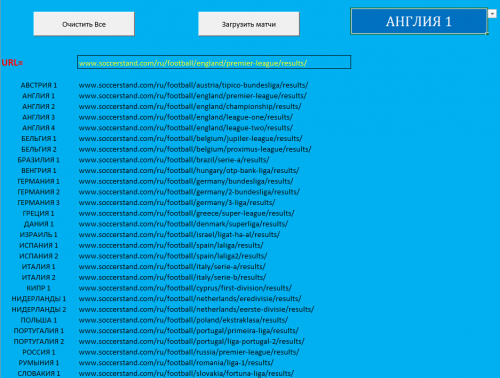Select the cyprus/first-division results URL
The width and height of the screenshot is (500, 378).
pos(185,288)
